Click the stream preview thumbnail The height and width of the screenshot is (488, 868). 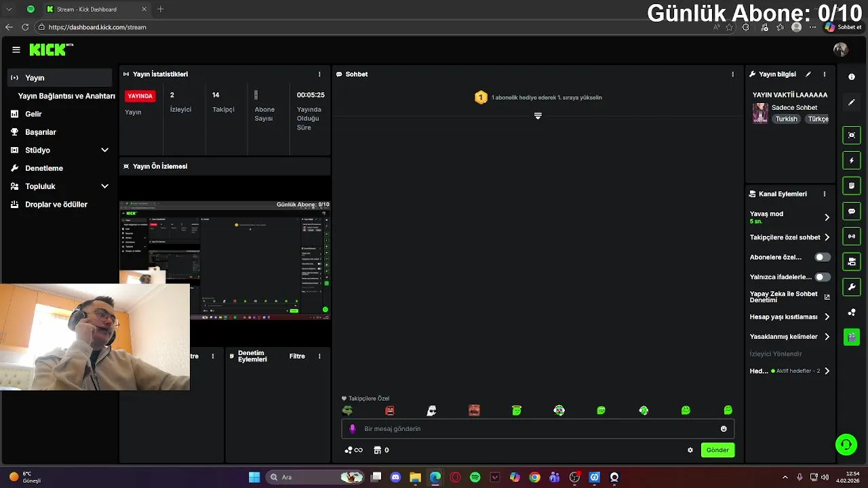(224, 260)
